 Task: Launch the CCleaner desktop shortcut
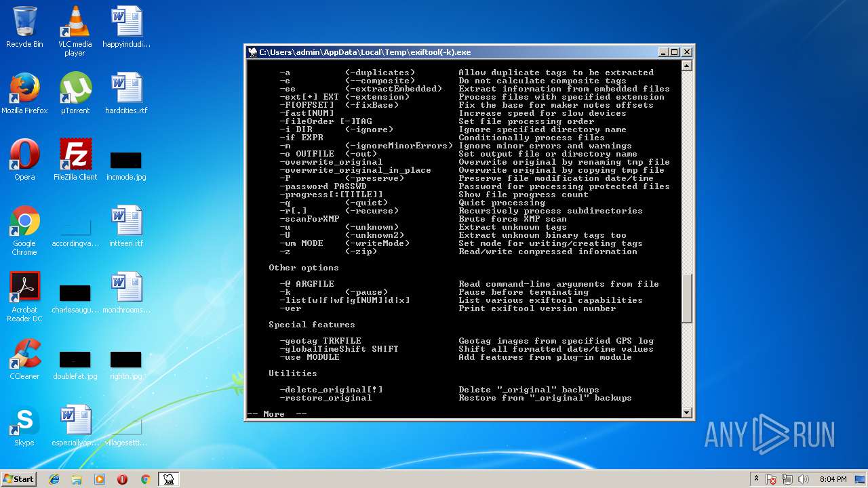click(x=24, y=359)
